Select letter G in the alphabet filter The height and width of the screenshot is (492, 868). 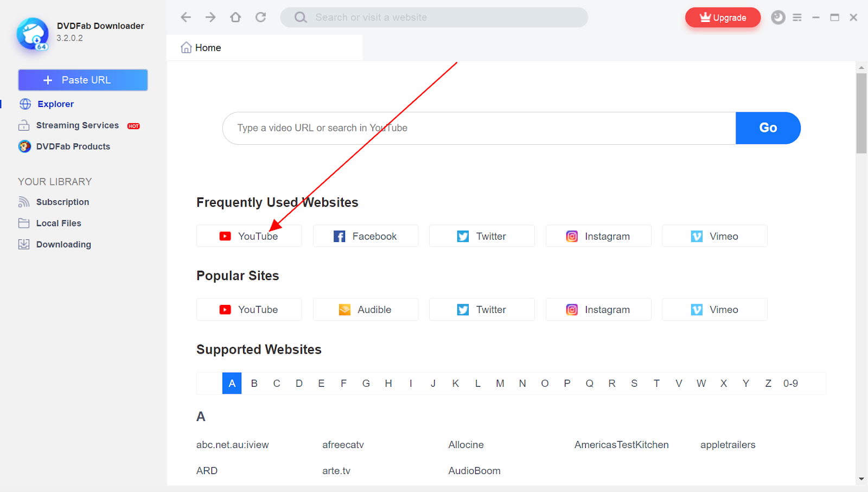[366, 384]
